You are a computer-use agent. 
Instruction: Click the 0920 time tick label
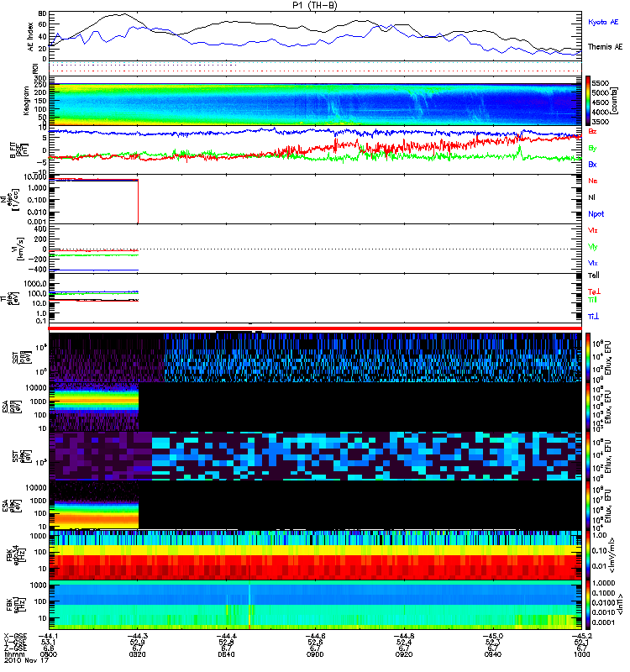pyautogui.click(x=404, y=654)
